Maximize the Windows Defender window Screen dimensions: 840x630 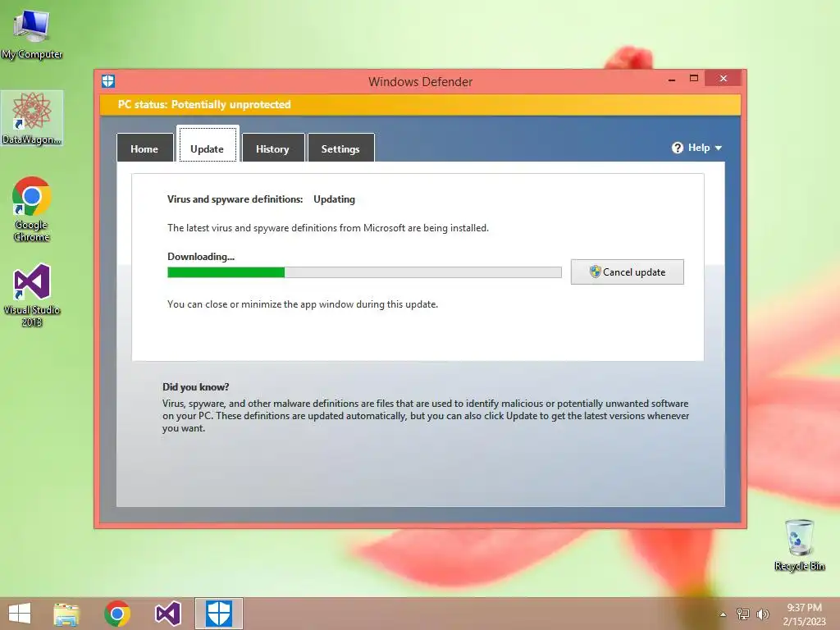click(x=694, y=78)
